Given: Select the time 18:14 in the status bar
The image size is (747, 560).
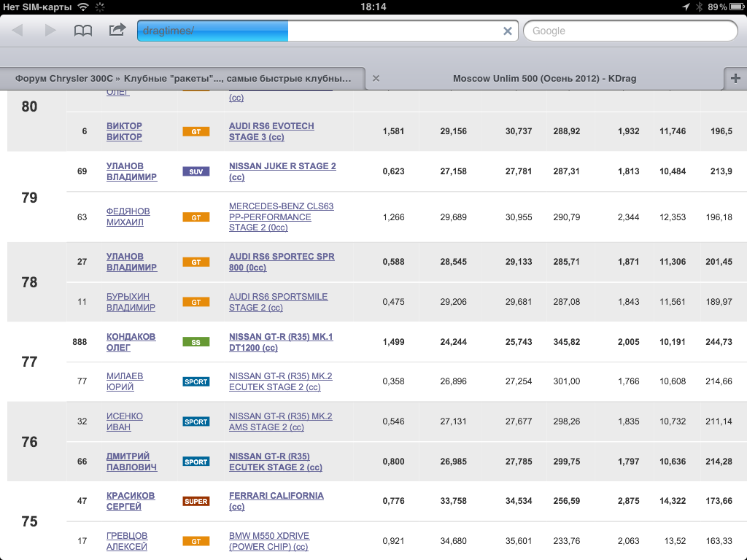Looking at the screenshot, I should click(373, 7).
